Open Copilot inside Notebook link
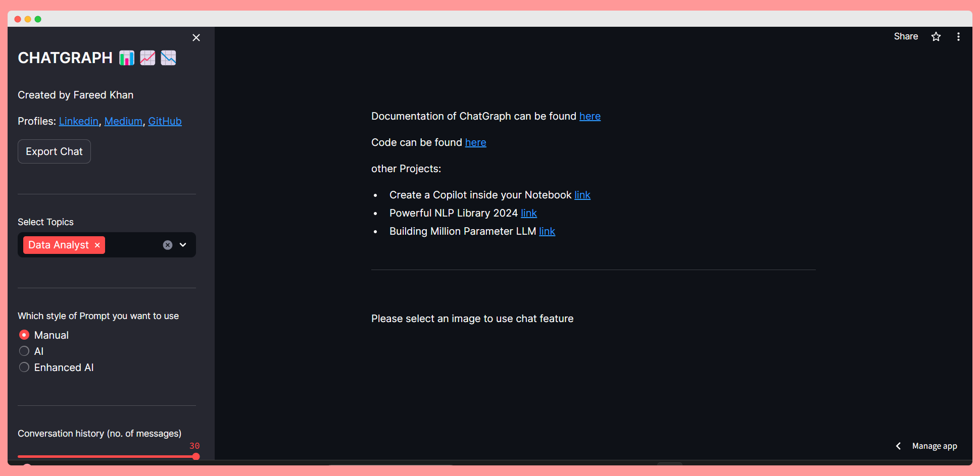The width and height of the screenshot is (980, 476). pyautogui.click(x=582, y=195)
